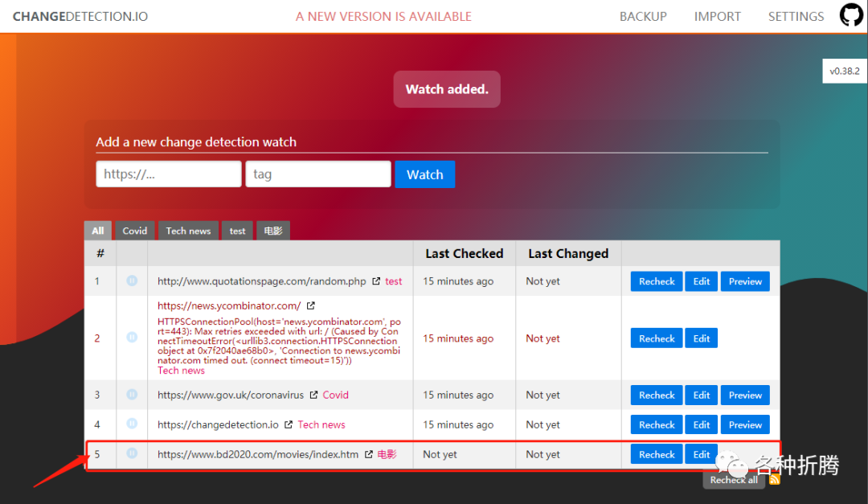Click the Covid tag on gov.uk row
The width and height of the screenshot is (868, 504).
(x=335, y=395)
